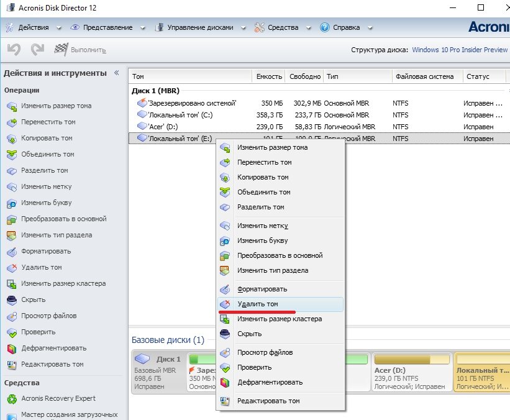510x420 pixels.
Task: Maximize the Acronis Disk Director window
Action: tap(481, 7)
